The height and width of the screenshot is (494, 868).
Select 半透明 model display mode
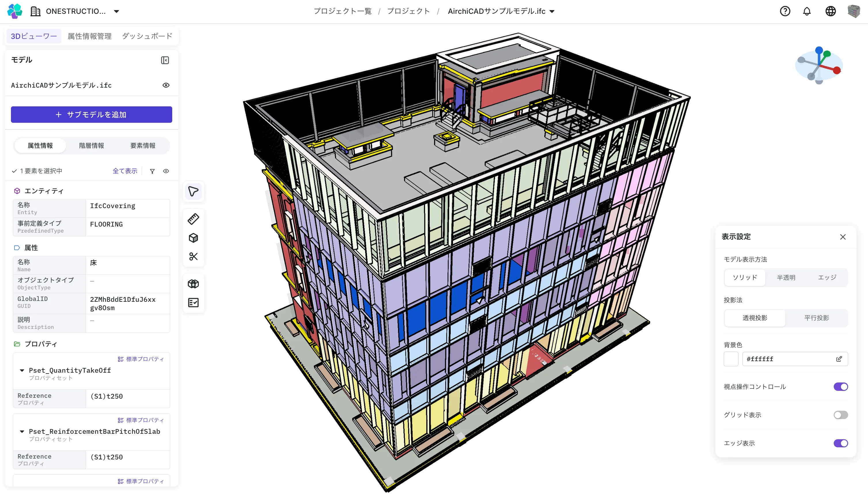pos(786,278)
